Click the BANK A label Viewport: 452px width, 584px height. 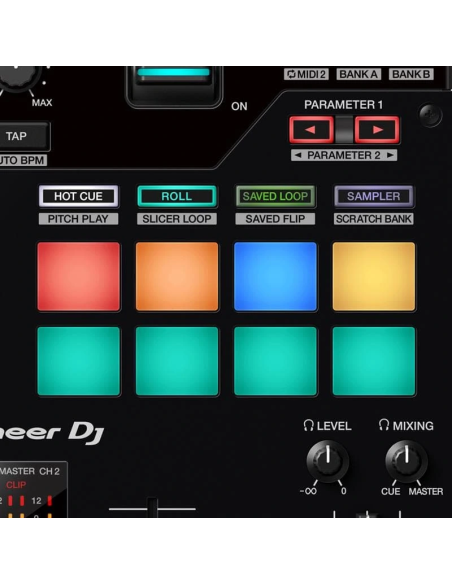(x=358, y=74)
